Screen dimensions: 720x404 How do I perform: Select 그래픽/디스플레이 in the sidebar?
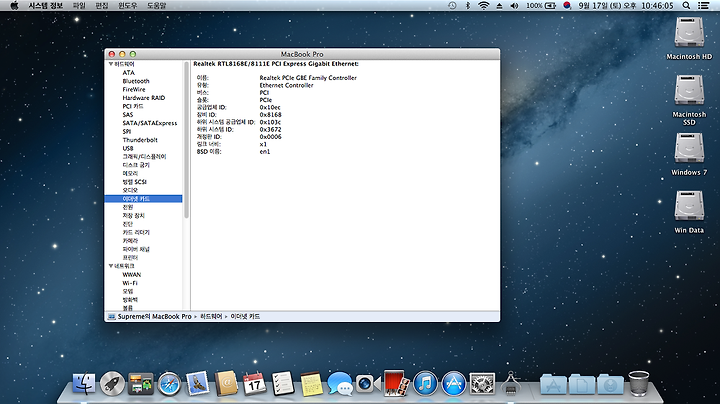pos(144,157)
